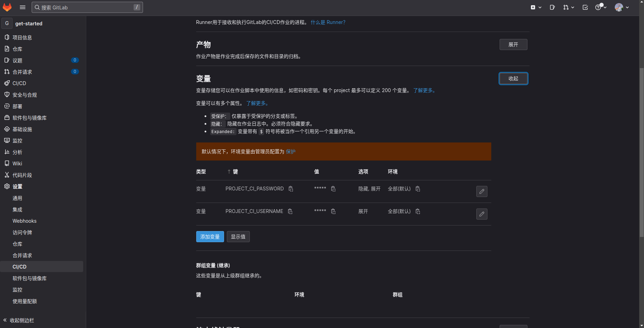
Task: Open Webhooks in settings submenu
Action: [x=24, y=221]
